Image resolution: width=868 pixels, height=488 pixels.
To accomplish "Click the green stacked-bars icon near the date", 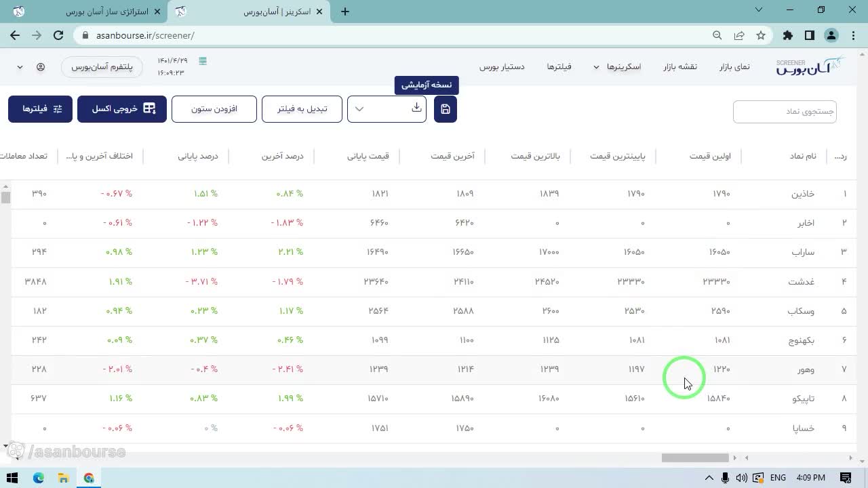I will tap(202, 61).
